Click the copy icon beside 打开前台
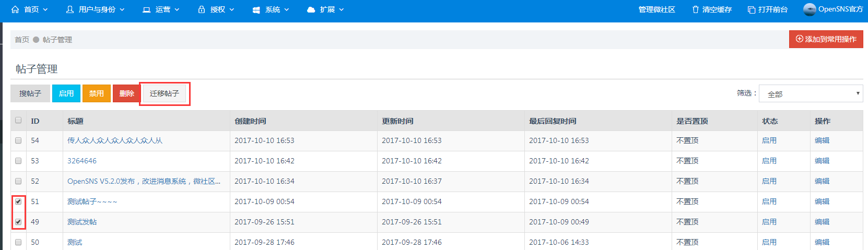The image size is (868, 250). coord(752,9)
